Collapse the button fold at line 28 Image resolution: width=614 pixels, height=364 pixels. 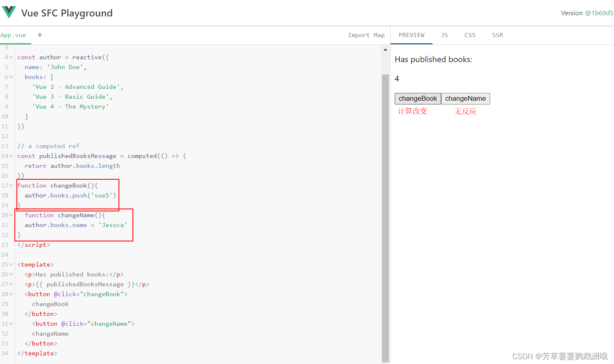click(x=11, y=294)
